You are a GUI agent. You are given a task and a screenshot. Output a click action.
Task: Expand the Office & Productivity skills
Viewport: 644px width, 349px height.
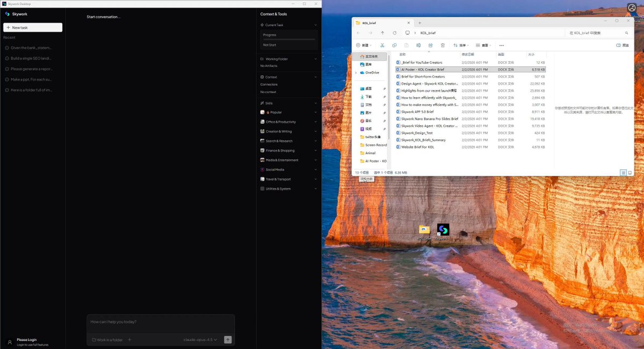289,122
